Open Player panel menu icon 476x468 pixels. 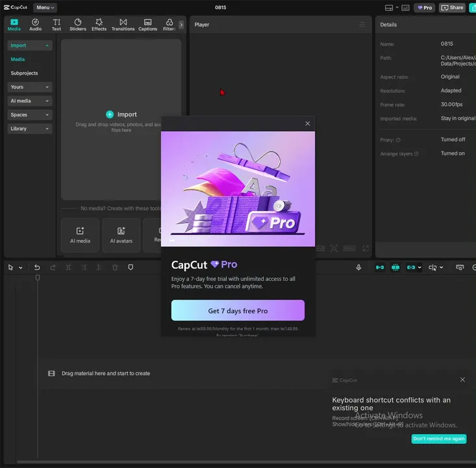point(362,25)
